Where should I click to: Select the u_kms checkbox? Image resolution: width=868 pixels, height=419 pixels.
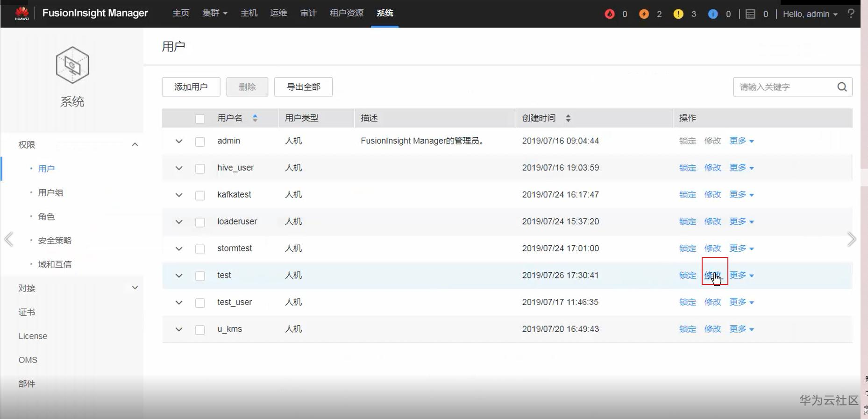click(200, 330)
